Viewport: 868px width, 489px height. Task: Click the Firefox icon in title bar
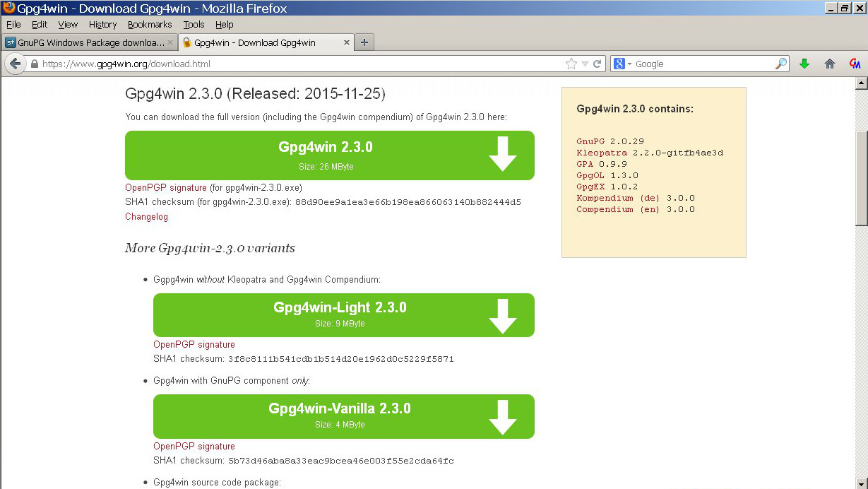(8, 8)
